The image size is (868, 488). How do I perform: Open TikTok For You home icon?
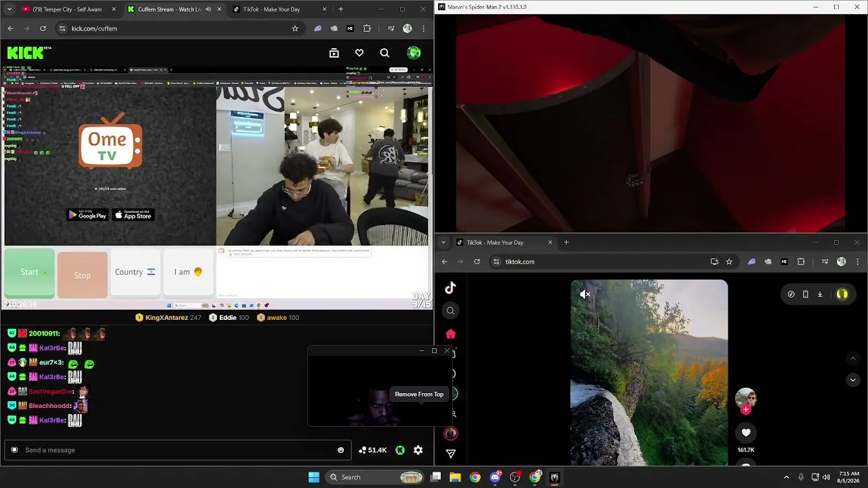point(450,334)
